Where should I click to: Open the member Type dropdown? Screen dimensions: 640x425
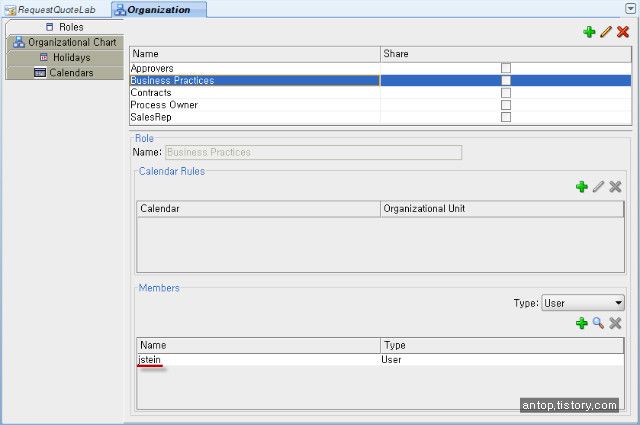[583, 303]
